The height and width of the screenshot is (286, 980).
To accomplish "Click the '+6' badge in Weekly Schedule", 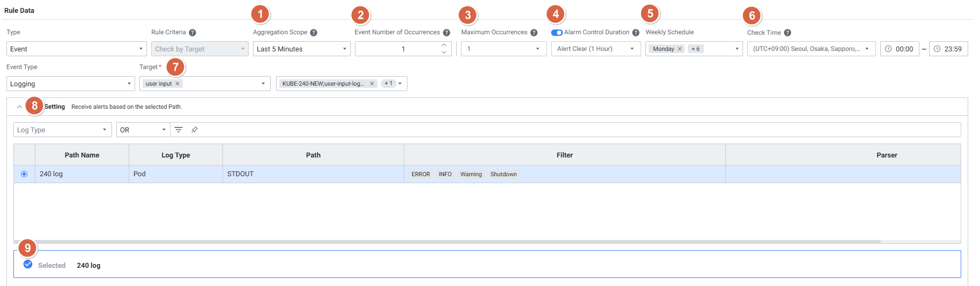I will pyautogui.click(x=695, y=49).
